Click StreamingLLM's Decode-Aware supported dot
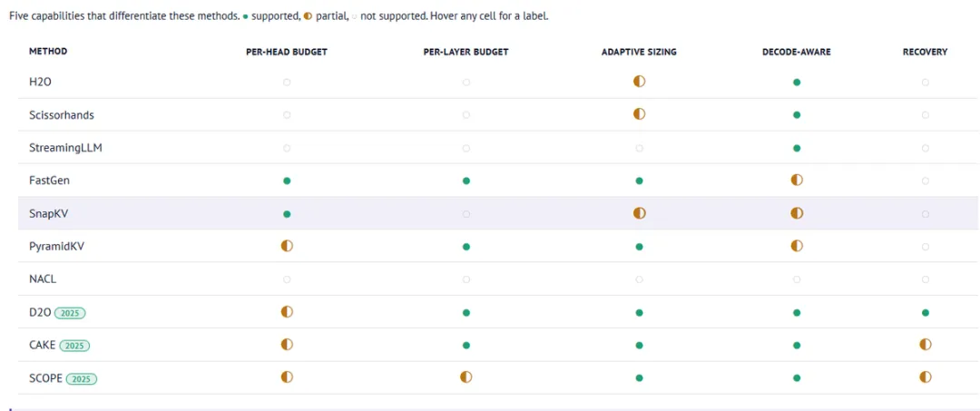The height and width of the screenshot is (411, 980). (x=797, y=148)
